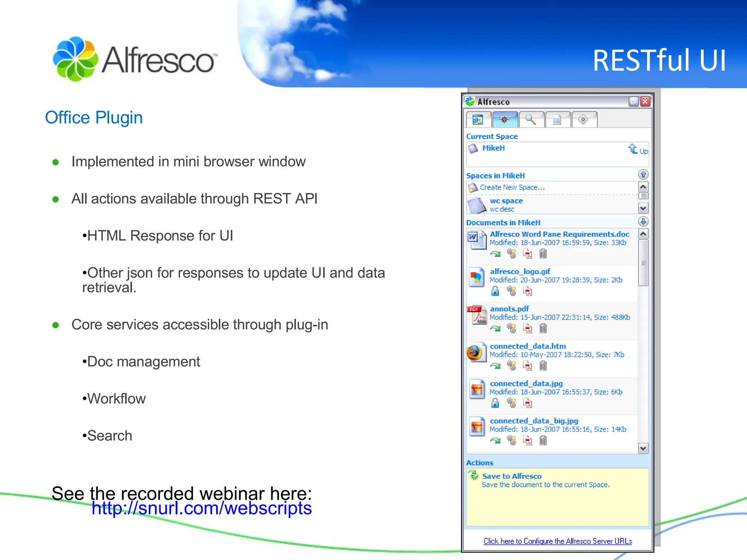Click PDF transform icon for alfresco_logo.gif
This screenshot has width=747, height=560.
coord(527,291)
